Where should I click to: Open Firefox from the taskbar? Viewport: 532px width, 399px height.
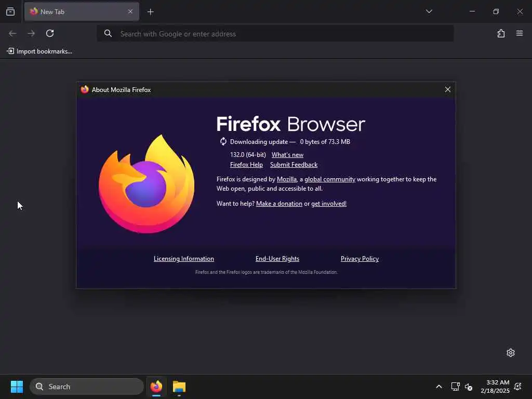coord(156,387)
